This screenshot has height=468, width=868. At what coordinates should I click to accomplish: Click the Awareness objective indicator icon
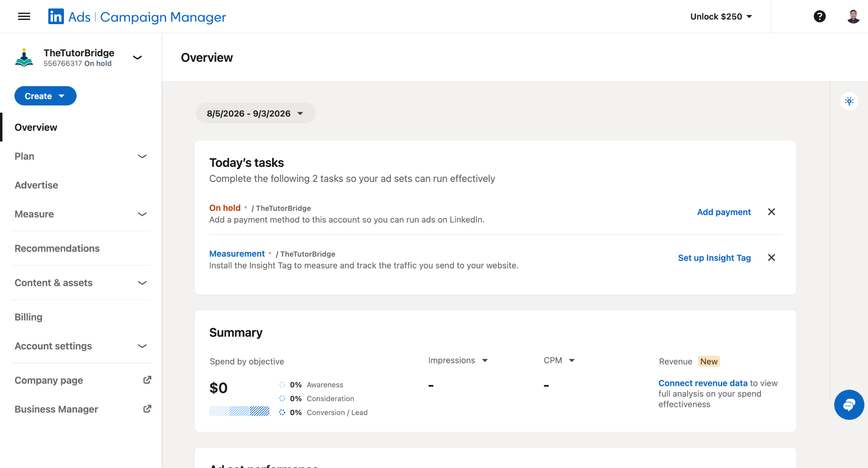tap(282, 385)
